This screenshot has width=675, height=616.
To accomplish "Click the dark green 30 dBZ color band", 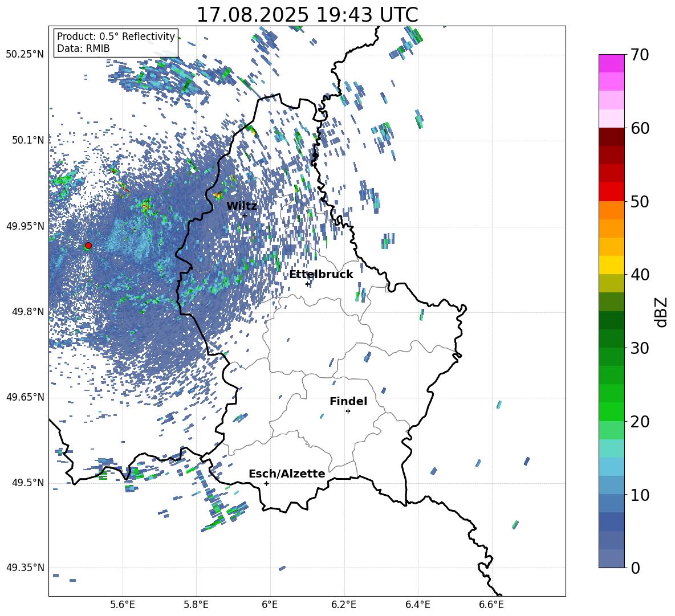I will coord(611,338).
